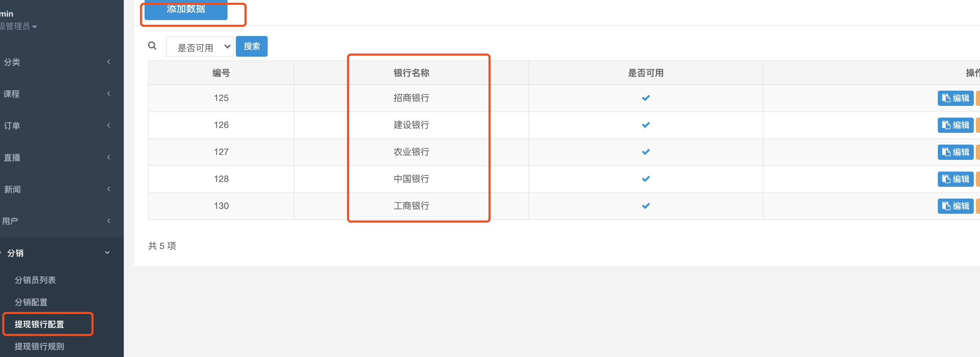Expand the 分类 sidebar menu
The width and height of the screenshot is (980, 357).
tap(57, 62)
